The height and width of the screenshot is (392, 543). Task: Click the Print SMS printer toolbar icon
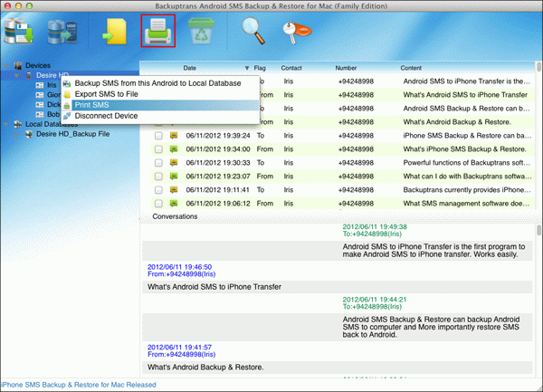coord(157,31)
